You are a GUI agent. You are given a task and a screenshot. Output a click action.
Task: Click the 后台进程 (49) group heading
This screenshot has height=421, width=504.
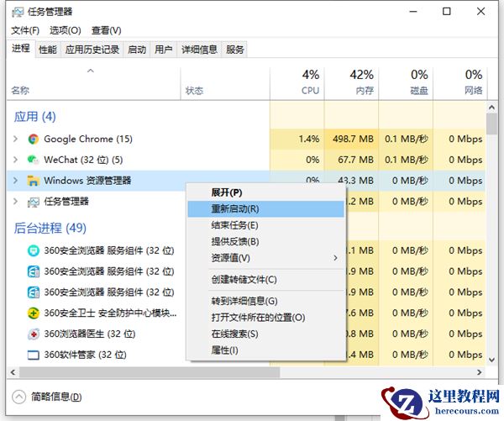click(x=50, y=228)
